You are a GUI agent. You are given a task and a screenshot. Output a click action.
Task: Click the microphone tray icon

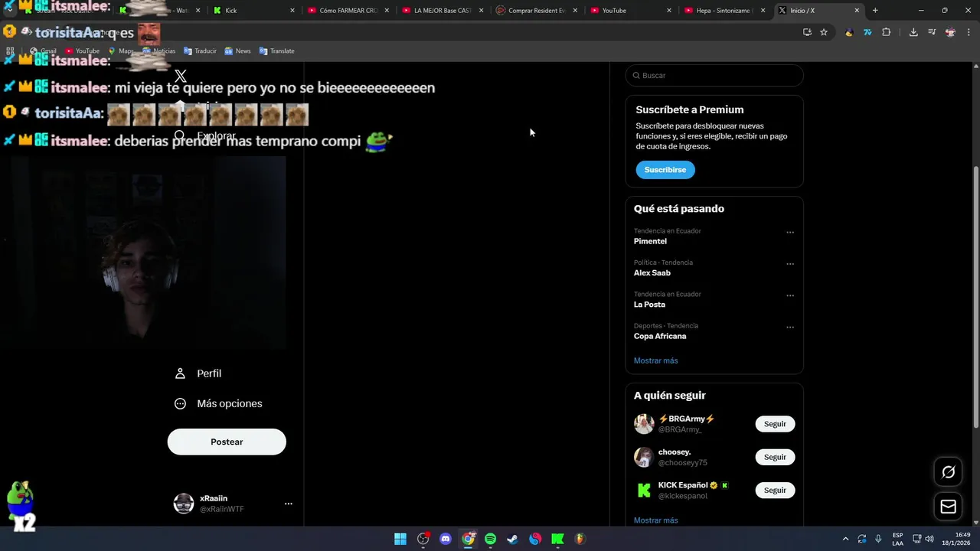(x=878, y=539)
